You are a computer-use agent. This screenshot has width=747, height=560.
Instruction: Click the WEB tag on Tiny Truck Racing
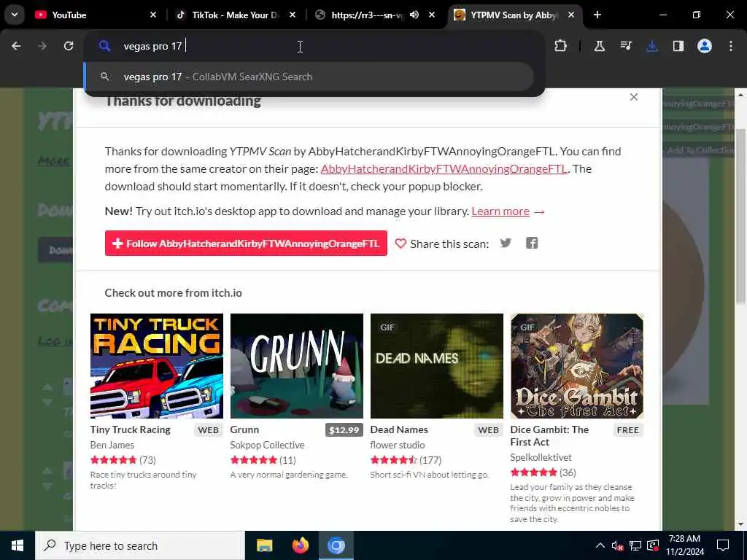pos(208,430)
